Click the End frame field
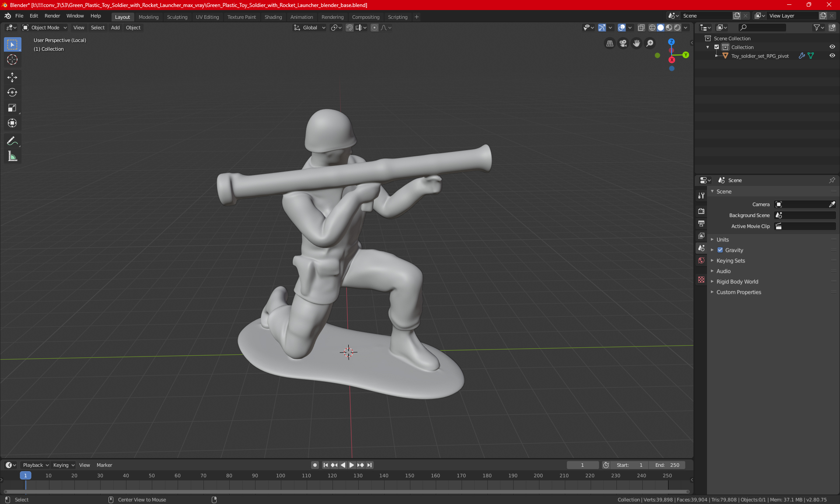The image size is (840, 504). click(x=667, y=465)
